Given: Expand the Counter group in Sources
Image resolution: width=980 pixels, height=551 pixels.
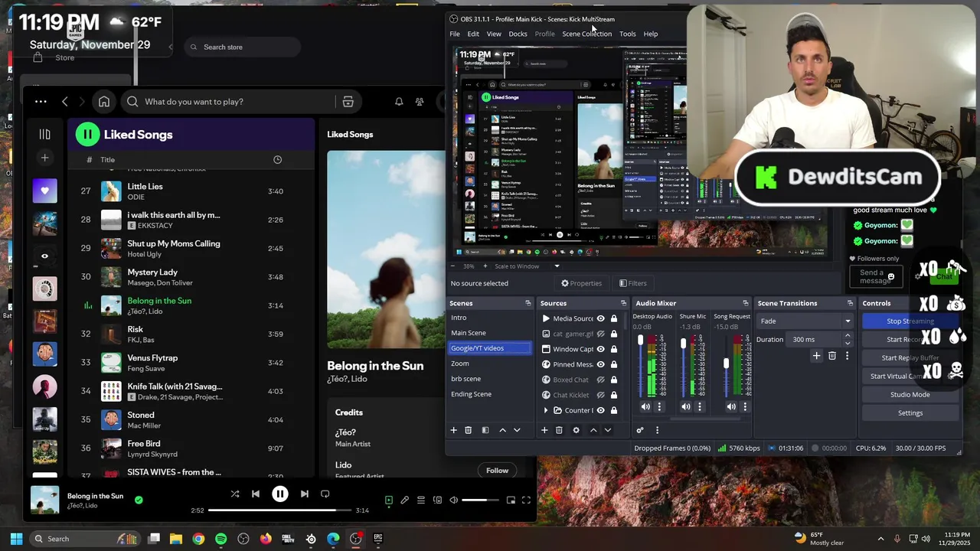Looking at the screenshot, I should point(546,410).
